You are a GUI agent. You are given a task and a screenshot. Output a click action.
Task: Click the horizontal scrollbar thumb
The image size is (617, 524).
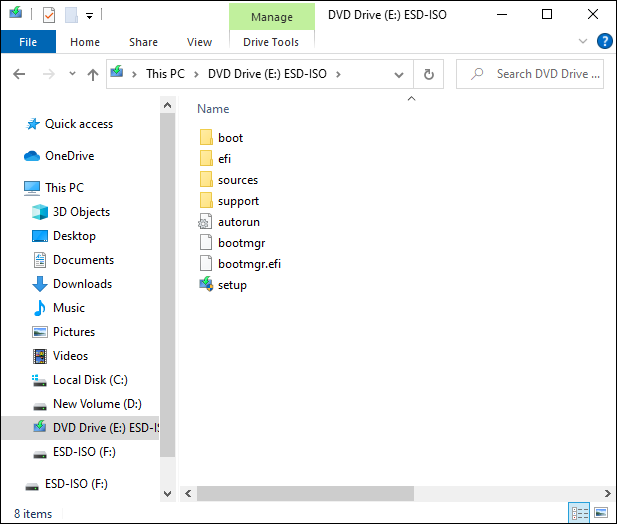pyautogui.click(x=305, y=493)
